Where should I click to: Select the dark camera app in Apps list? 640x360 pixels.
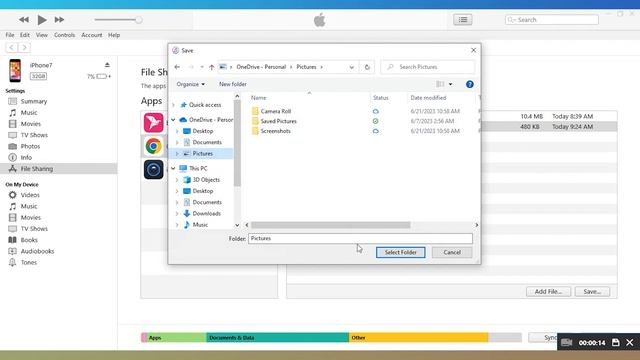[x=153, y=169]
